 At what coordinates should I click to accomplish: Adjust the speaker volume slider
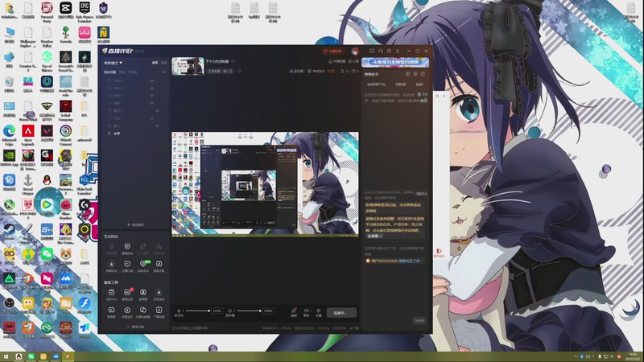(249, 311)
